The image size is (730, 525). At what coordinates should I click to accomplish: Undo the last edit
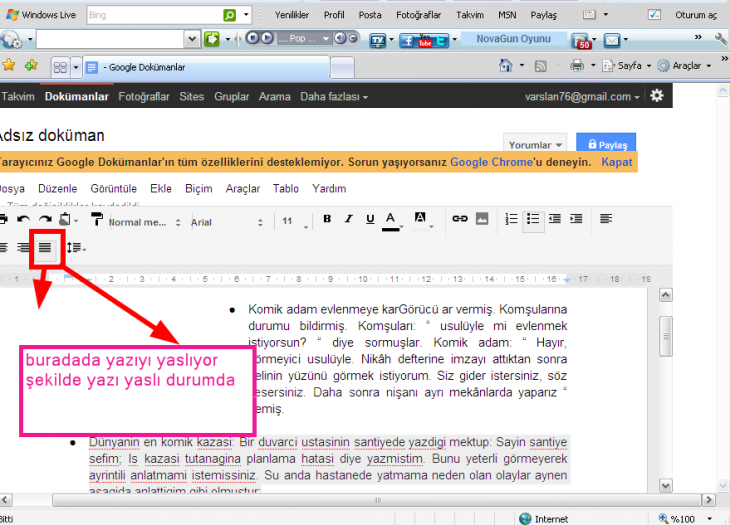(23, 219)
